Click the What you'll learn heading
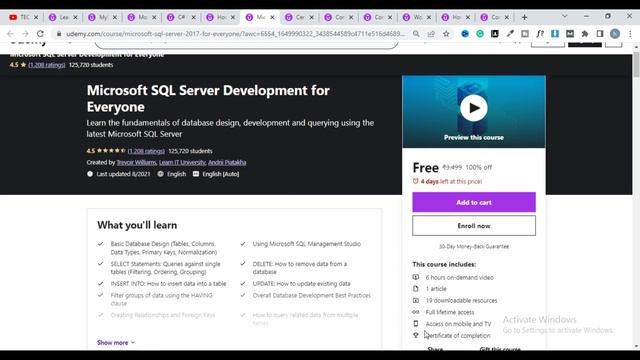 [137, 225]
